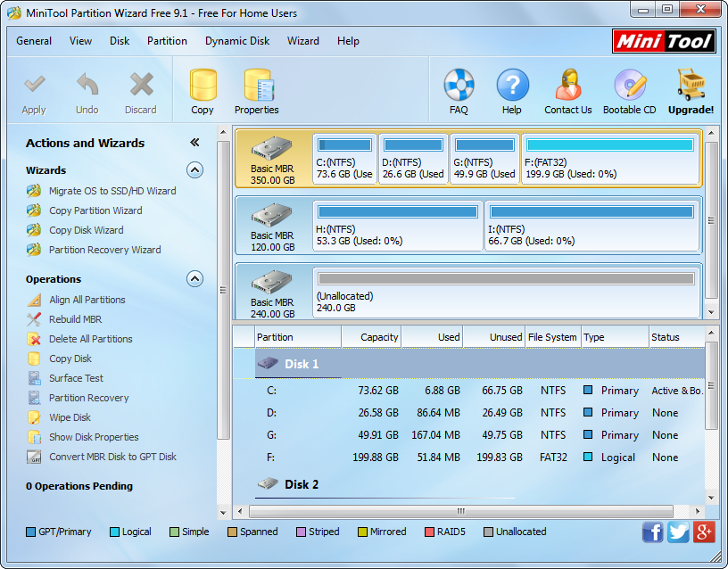Select the 240.0 GB Unallocated block

(x=506, y=293)
